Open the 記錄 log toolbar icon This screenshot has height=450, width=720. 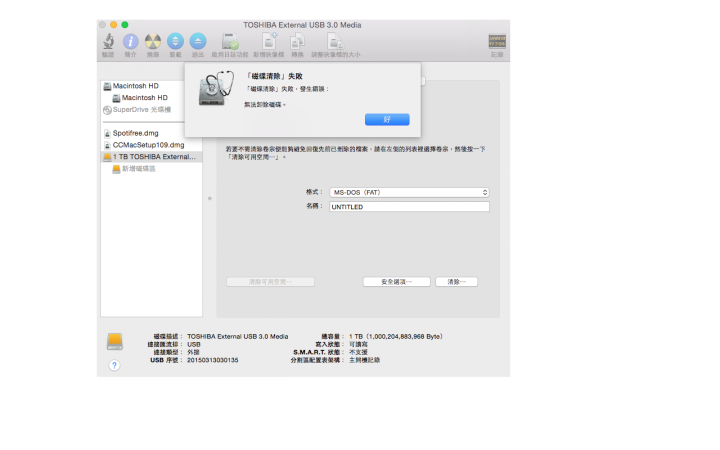[497, 41]
